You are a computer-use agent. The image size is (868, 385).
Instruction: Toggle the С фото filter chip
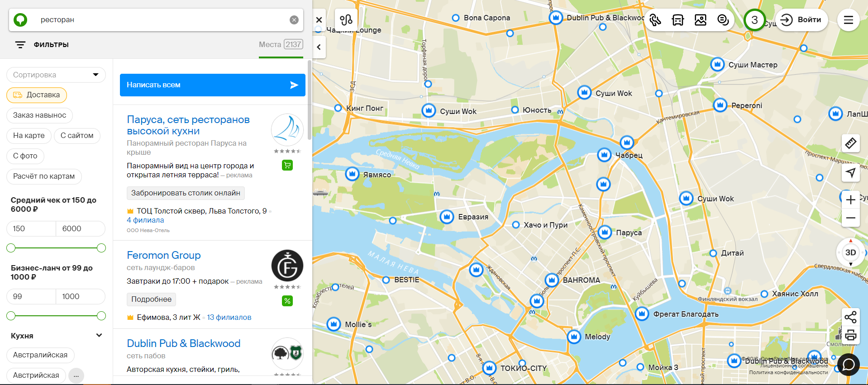(25, 156)
